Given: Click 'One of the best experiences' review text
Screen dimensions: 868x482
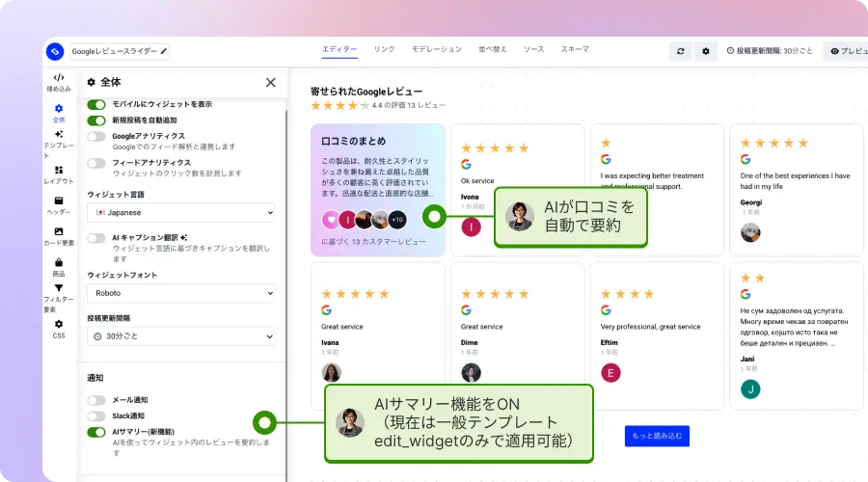Looking at the screenshot, I should pyautogui.click(x=795, y=181).
